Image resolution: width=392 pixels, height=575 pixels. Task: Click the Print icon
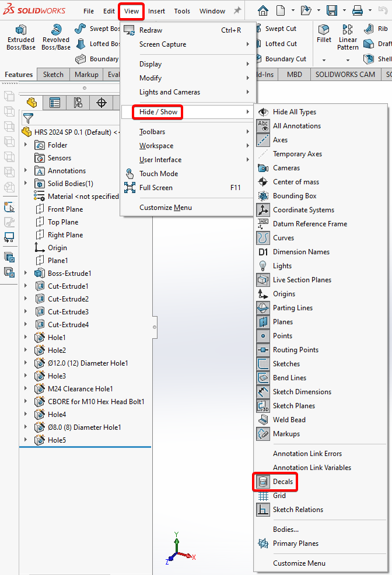tap(357, 10)
